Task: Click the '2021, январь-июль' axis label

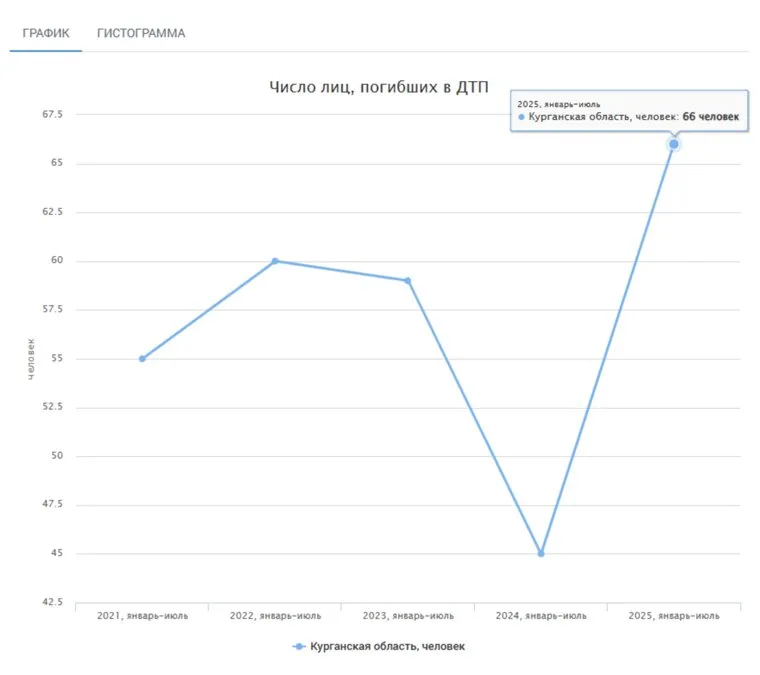Action: click(x=142, y=616)
